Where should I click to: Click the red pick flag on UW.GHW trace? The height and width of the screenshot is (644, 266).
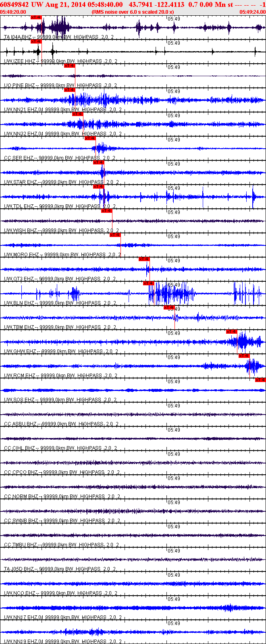(232, 332)
